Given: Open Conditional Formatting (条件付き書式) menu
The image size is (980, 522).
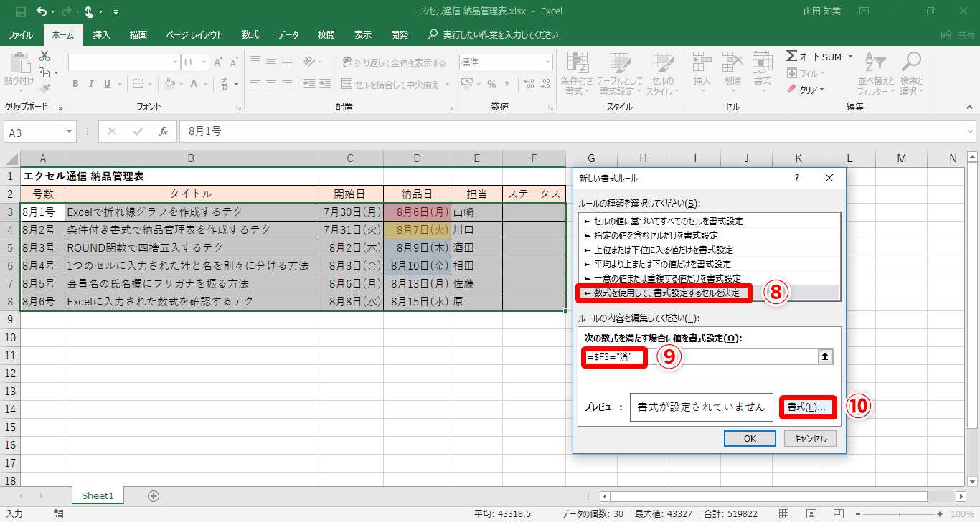Looking at the screenshot, I should click(576, 73).
